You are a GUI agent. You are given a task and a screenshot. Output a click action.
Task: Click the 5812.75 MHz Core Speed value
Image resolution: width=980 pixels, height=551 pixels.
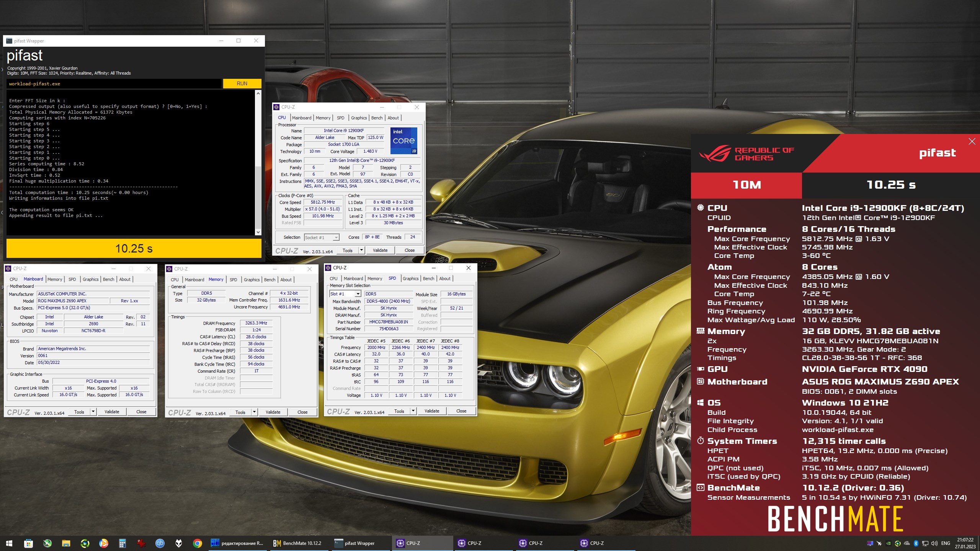[323, 202]
